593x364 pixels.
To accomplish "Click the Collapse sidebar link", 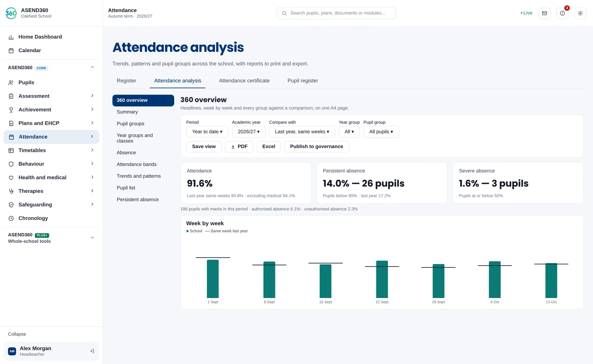I will [x=17, y=334].
